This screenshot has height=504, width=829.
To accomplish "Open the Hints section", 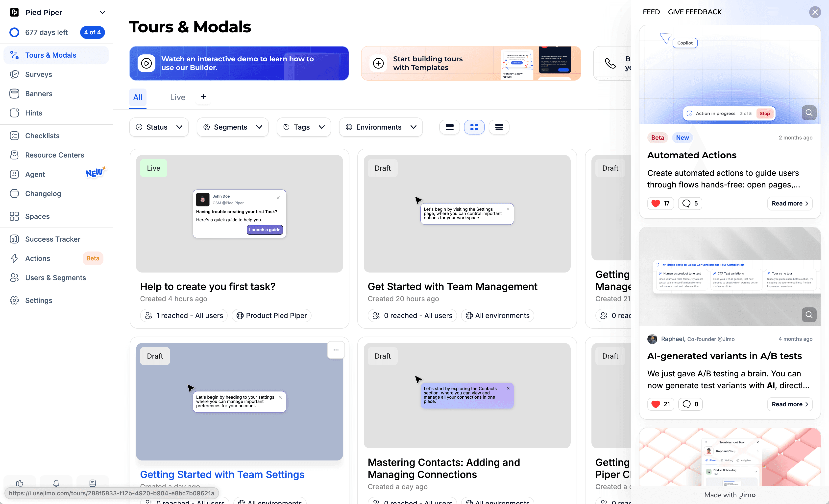I will 34,113.
